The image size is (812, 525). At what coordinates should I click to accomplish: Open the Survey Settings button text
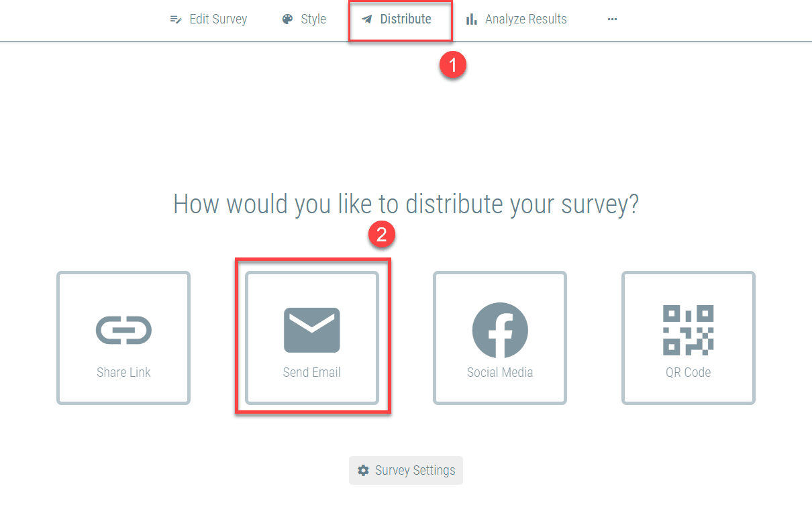point(415,471)
